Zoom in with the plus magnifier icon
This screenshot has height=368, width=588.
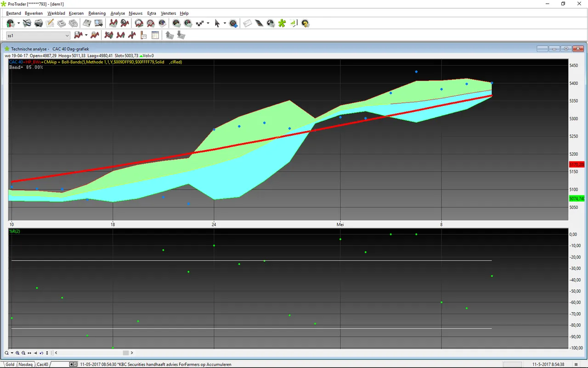click(17, 353)
